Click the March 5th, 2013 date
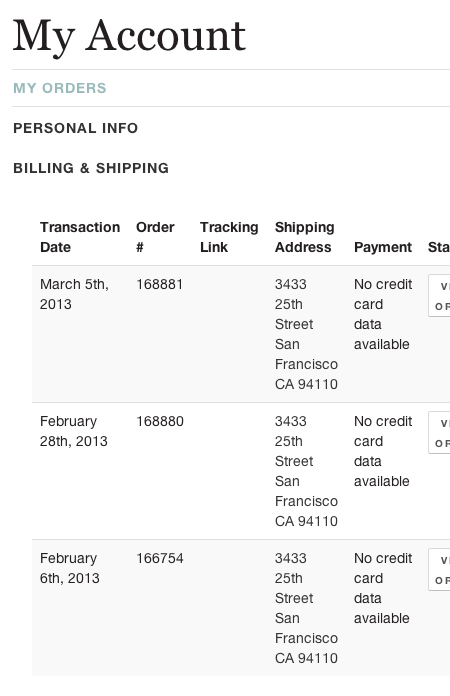Screen dimensions: 450x696 (74, 294)
